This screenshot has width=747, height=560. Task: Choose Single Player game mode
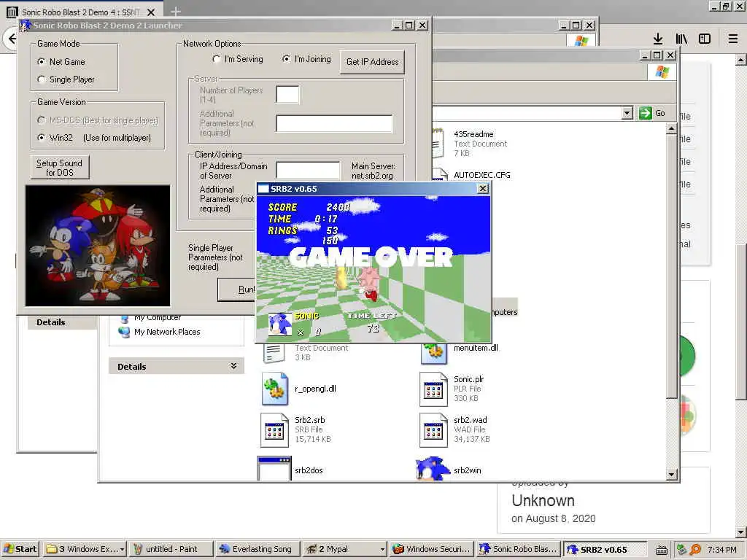tap(42, 79)
